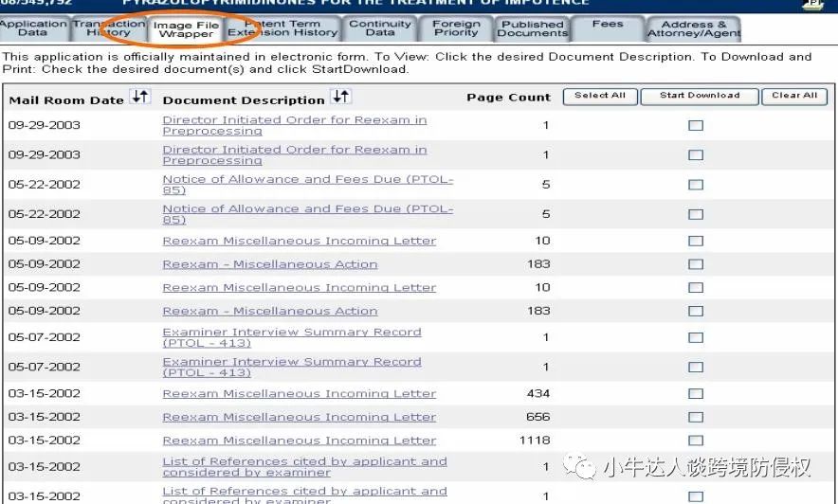Check the box for the 656-page document
838x504 pixels.
point(696,418)
